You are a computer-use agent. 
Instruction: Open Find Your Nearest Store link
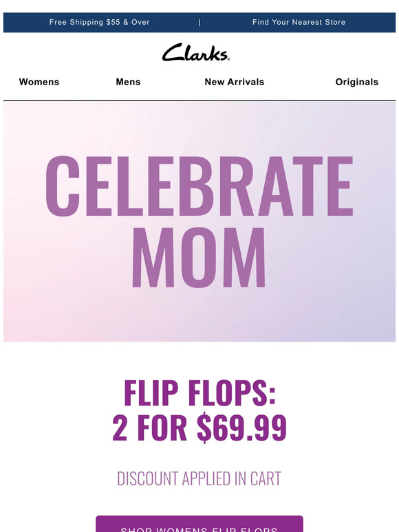tap(299, 22)
